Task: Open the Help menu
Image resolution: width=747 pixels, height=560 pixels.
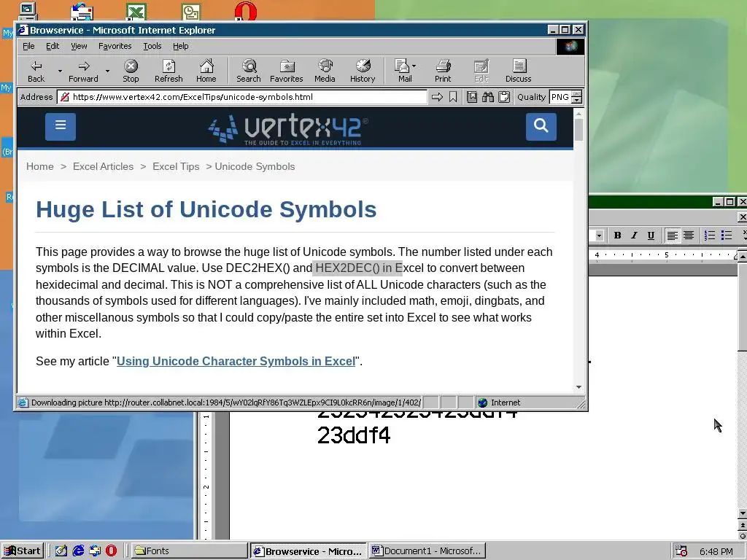Action: click(181, 46)
